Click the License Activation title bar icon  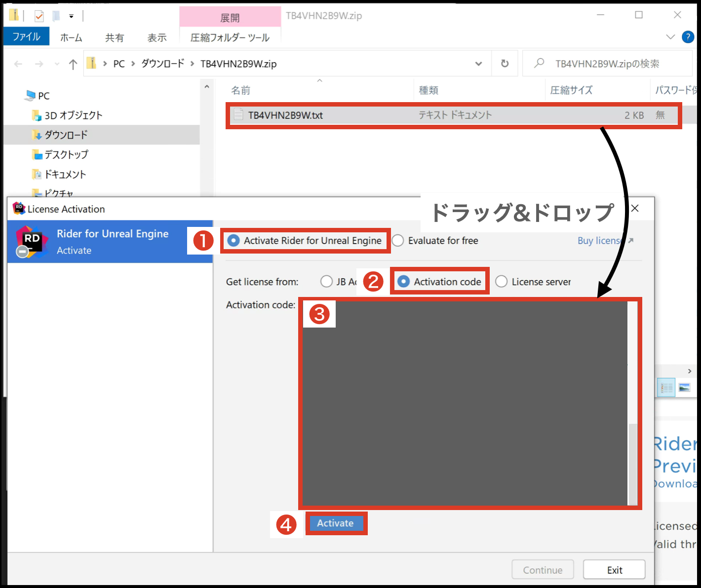click(19, 209)
